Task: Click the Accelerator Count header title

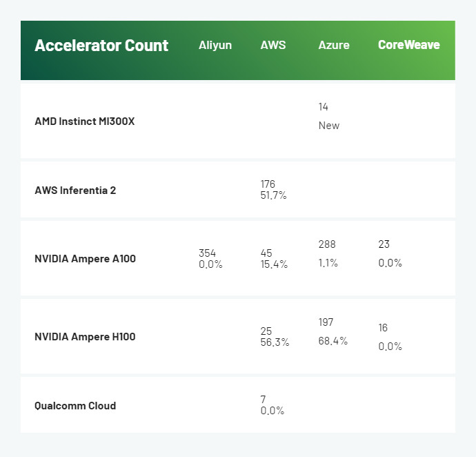Action: pyautogui.click(x=101, y=46)
